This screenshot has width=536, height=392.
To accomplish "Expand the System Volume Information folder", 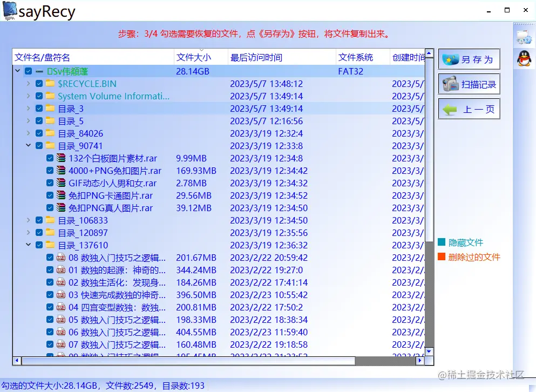I will point(29,96).
